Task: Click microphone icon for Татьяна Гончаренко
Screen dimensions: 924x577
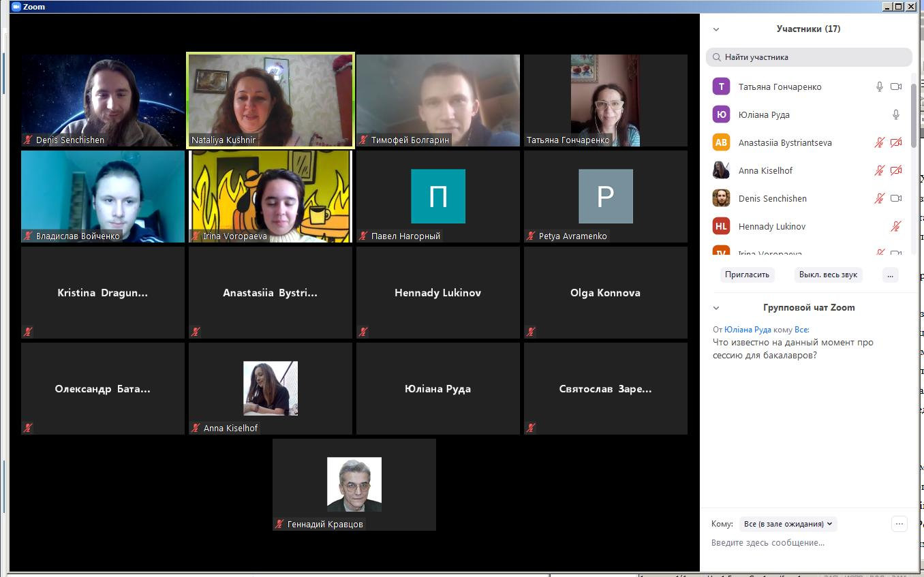Action: [880, 87]
